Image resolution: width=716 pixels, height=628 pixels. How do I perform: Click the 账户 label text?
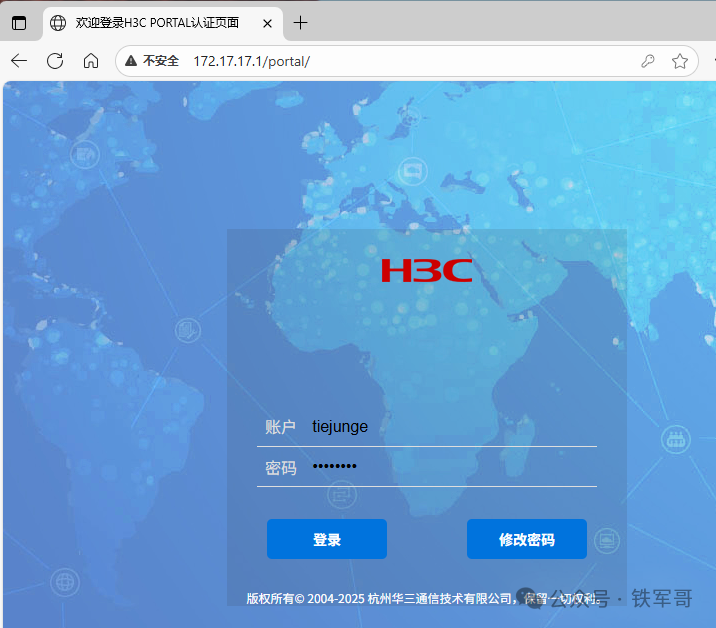click(x=280, y=427)
